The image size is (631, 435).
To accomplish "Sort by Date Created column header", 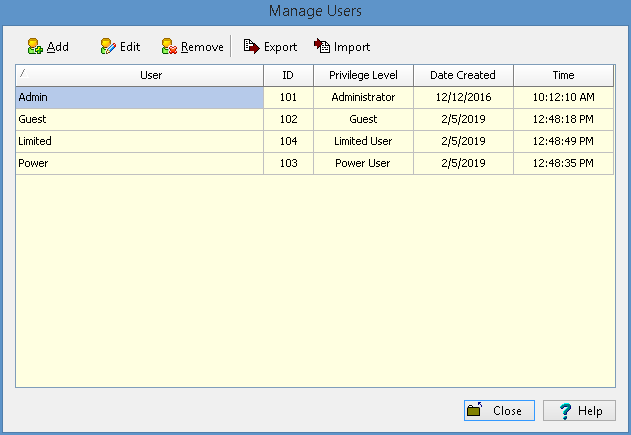I will pyautogui.click(x=463, y=75).
